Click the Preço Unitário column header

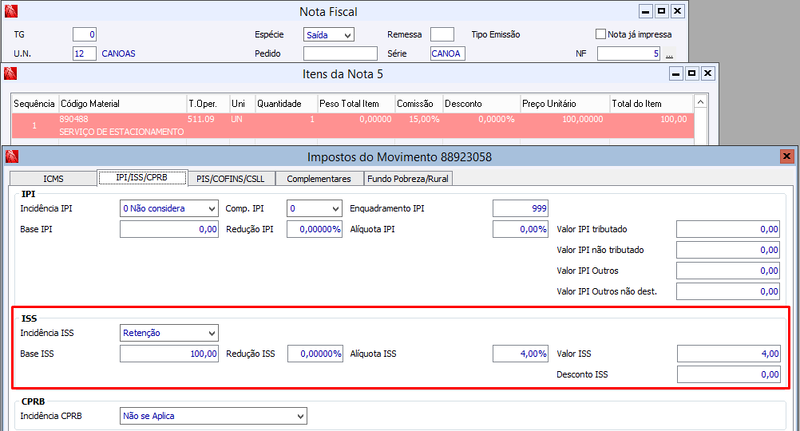pyautogui.click(x=564, y=104)
